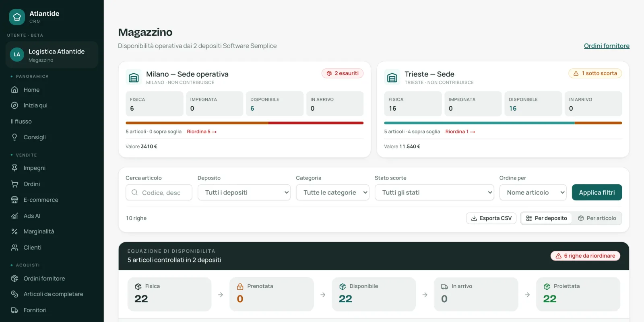Click the 6 righe da riordinare badge
Image resolution: width=644 pixels, height=322 pixels.
pos(585,256)
